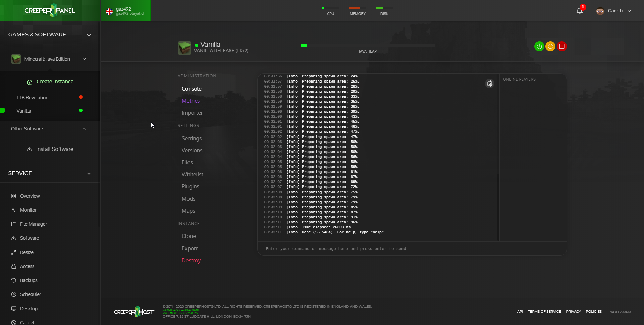Collapse the Minecraft: Java Edition group
This screenshot has width=644, height=325.
[x=84, y=59]
